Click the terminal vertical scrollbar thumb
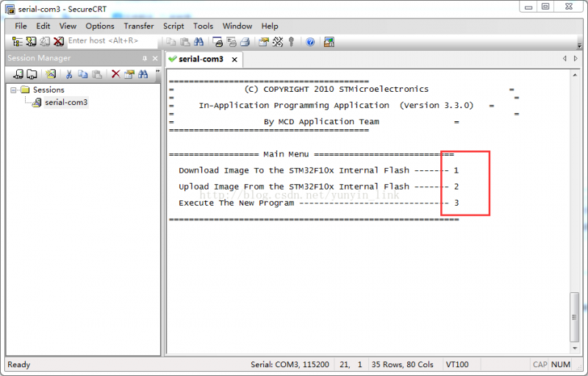The width and height of the screenshot is (588, 376). point(575,317)
